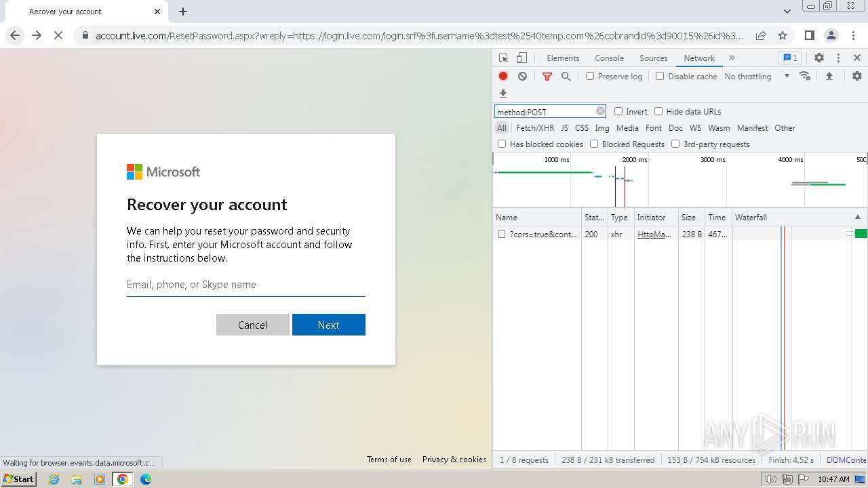The width and height of the screenshot is (868, 488).
Task: Open tab search dropdown chevron
Action: [x=787, y=12]
